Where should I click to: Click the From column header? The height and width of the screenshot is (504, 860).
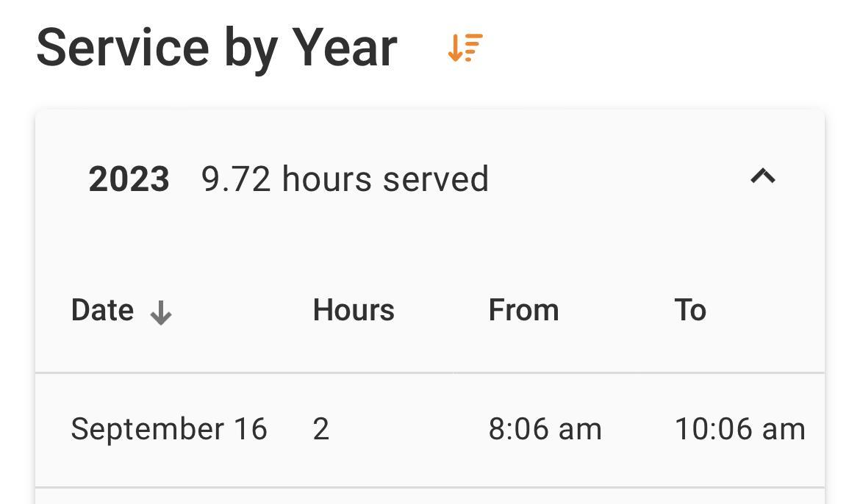pyautogui.click(x=523, y=311)
